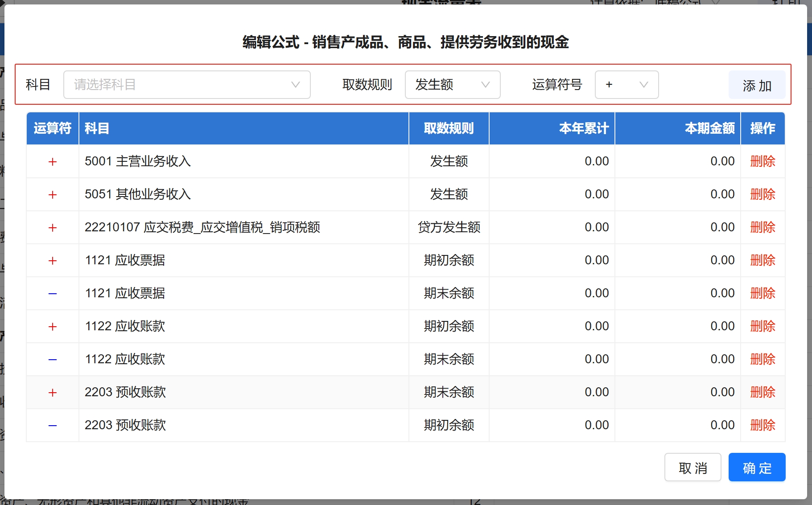Open the 科目 subject selection dropdown
This screenshot has width=812, height=505.
point(186,85)
